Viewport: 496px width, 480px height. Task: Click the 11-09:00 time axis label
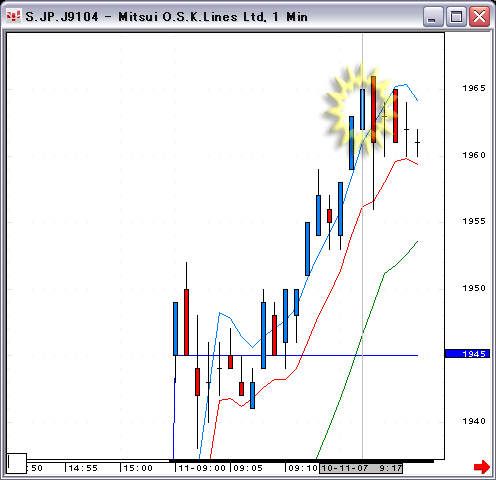tap(202, 468)
